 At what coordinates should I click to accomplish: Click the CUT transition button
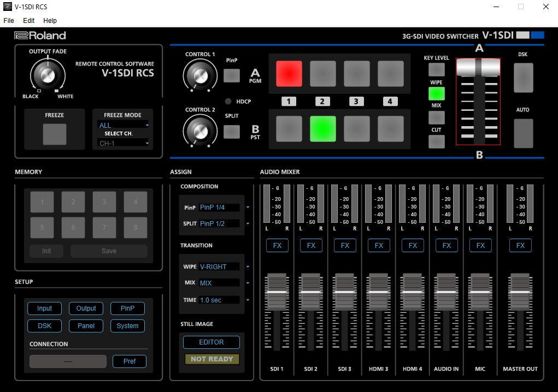point(436,141)
